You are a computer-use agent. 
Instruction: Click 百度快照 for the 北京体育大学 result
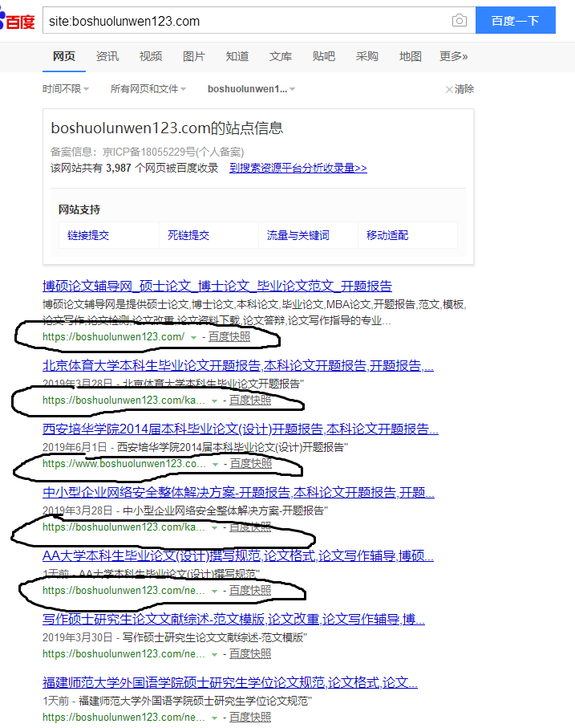[x=250, y=401]
